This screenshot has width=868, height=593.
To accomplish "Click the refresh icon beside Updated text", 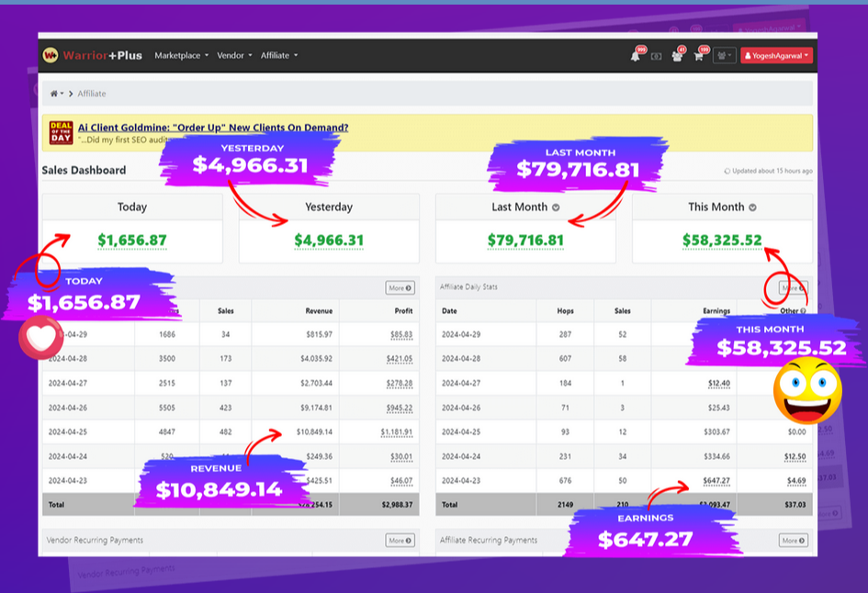I will coord(727,171).
